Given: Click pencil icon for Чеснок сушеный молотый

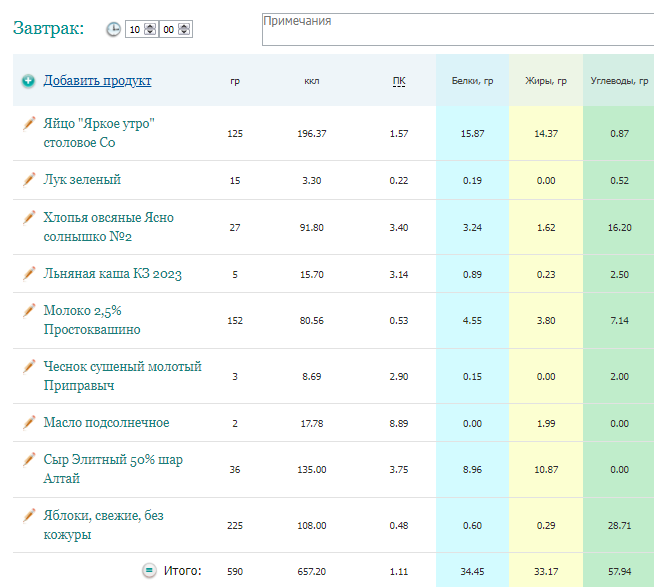Looking at the screenshot, I should [29, 366].
